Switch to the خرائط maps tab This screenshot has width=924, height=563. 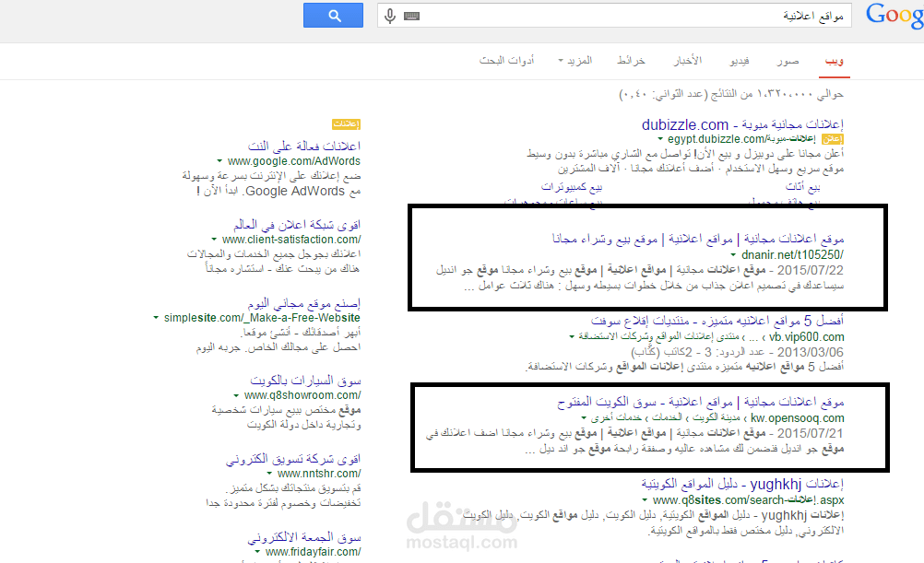tap(631, 61)
